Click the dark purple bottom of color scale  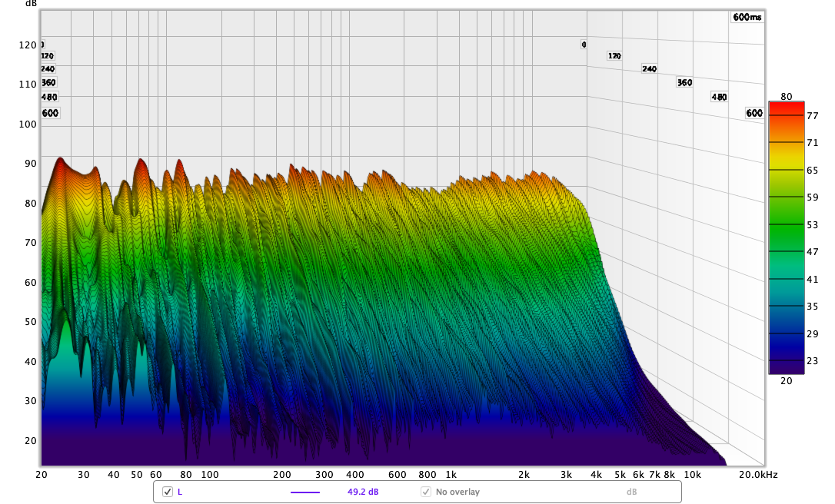coord(786,367)
